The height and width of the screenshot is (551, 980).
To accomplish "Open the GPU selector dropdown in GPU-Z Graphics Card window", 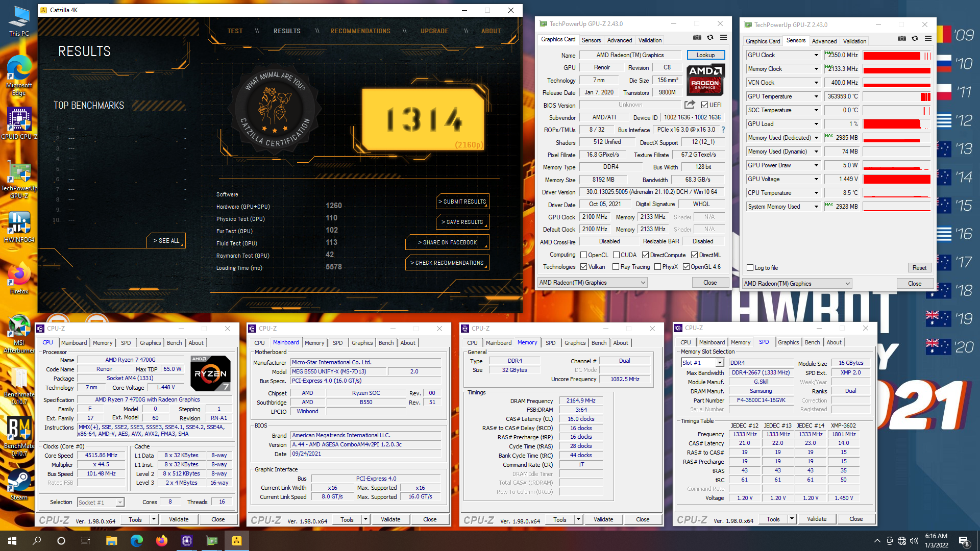I will (x=592, y=283).
